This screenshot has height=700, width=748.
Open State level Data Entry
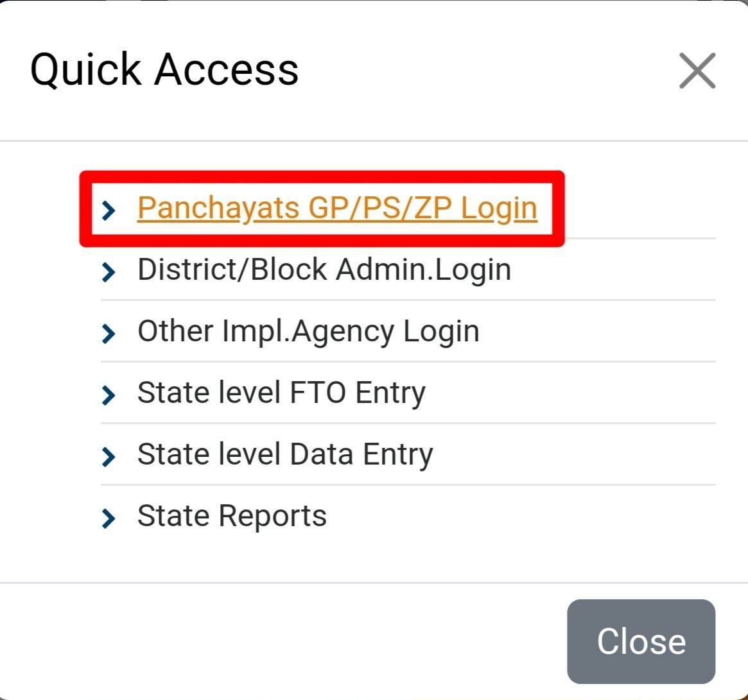[x=284, y=454]
